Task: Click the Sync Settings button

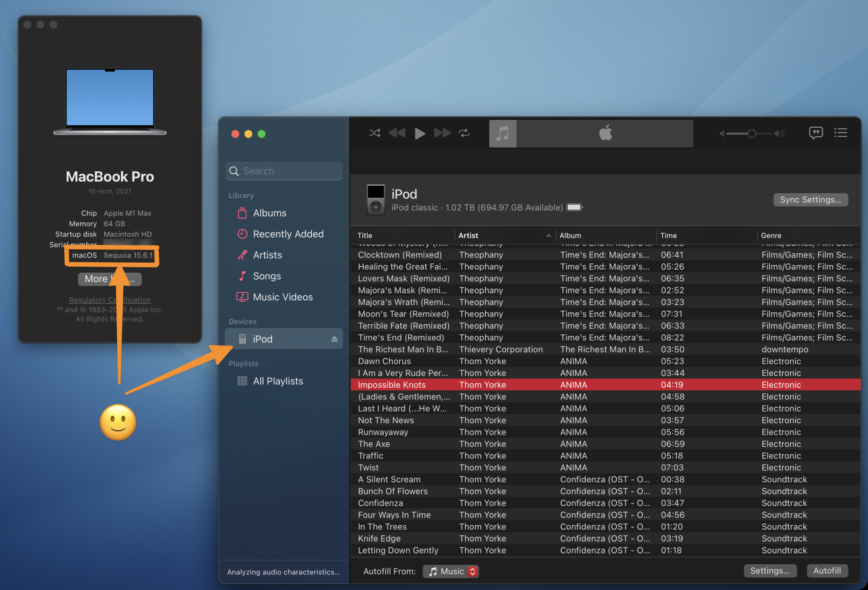Action: [810, 200]
